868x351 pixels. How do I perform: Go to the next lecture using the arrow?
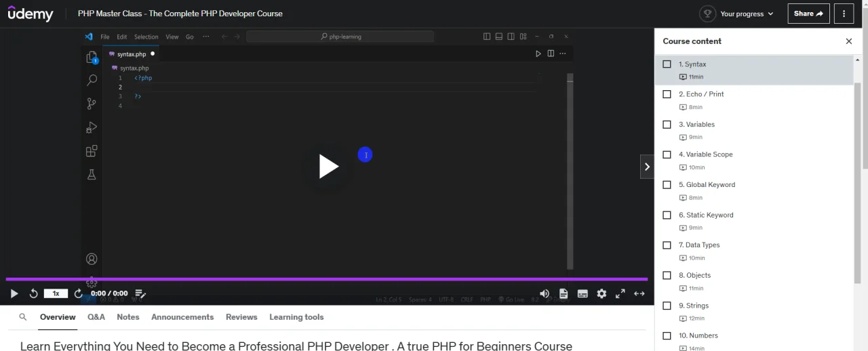(647, 167)
